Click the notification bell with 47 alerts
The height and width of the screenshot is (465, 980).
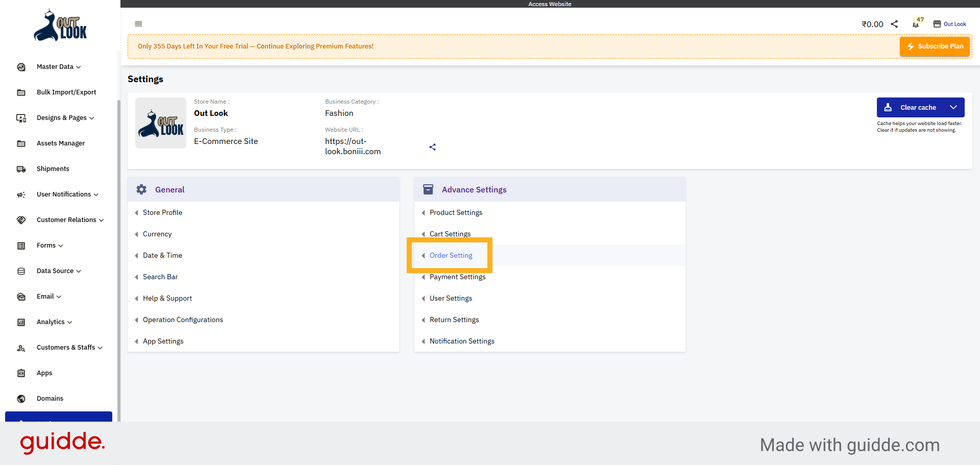pyautogui.click(x=915, y=24)
